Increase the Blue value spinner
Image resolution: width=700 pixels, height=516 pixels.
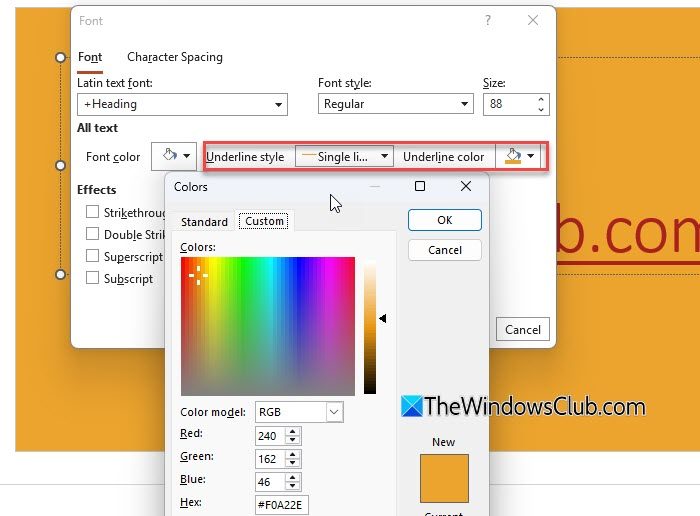[292, 478]
